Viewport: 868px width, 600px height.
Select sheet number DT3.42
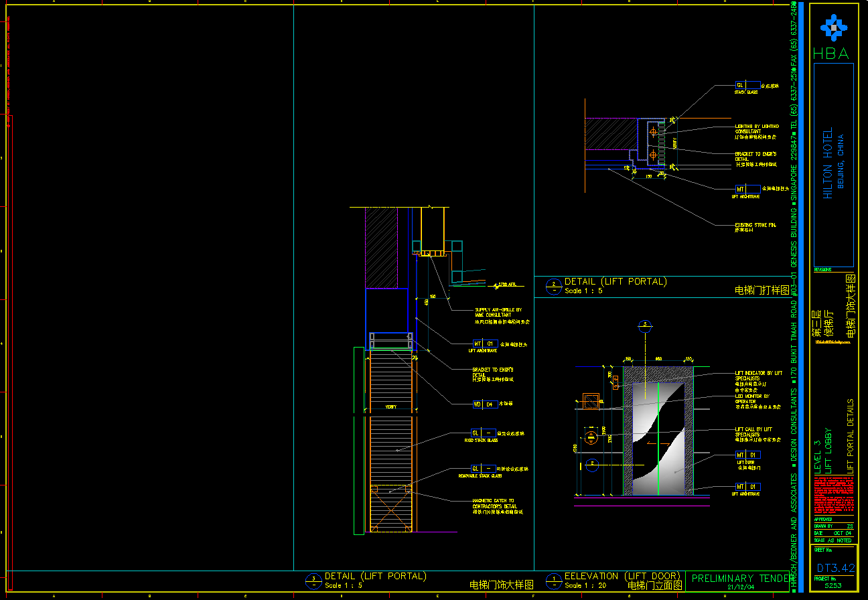(x=835, y=568)
